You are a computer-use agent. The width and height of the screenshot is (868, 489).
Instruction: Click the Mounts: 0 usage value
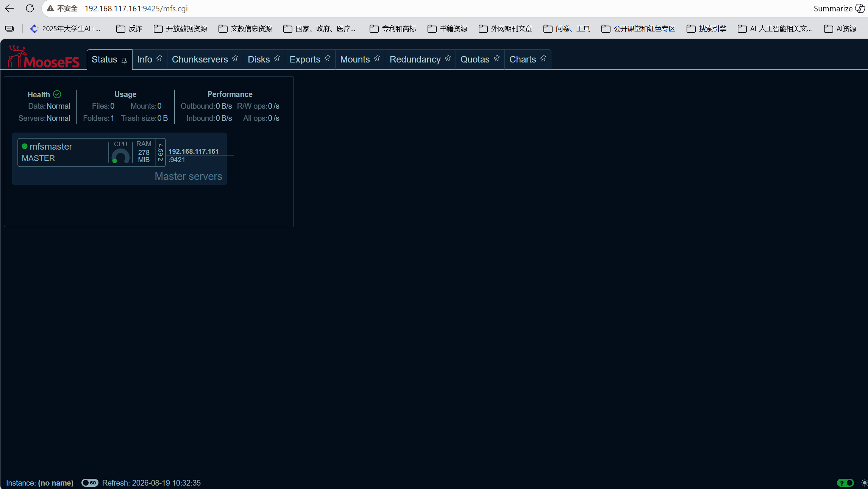tap(146, 106)
